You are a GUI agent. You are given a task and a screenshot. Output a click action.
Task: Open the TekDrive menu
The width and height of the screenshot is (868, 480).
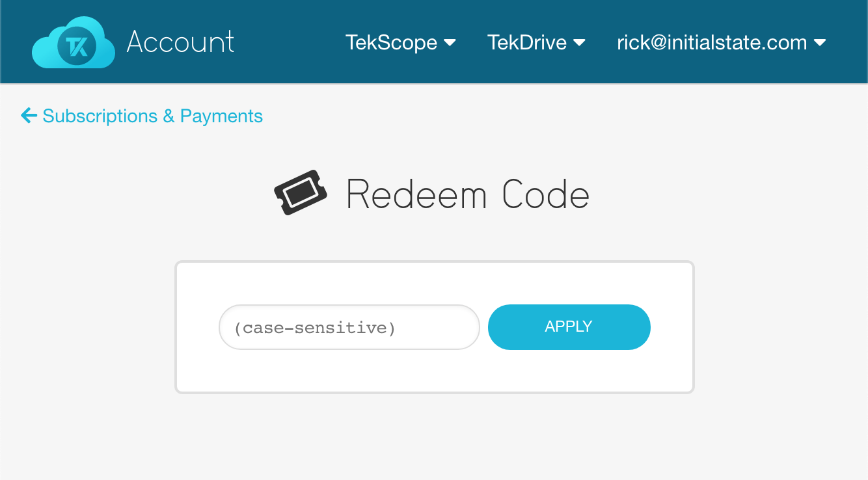click(527, 43)
